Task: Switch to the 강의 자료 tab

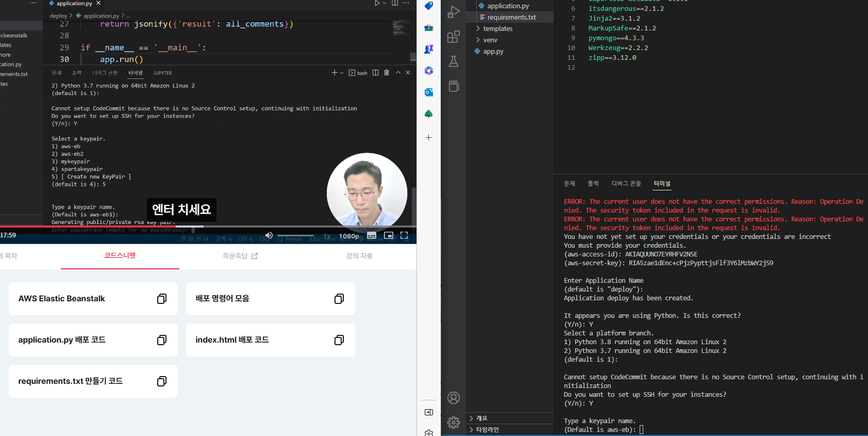Action: pyautogui.click(x=359, y=256)
